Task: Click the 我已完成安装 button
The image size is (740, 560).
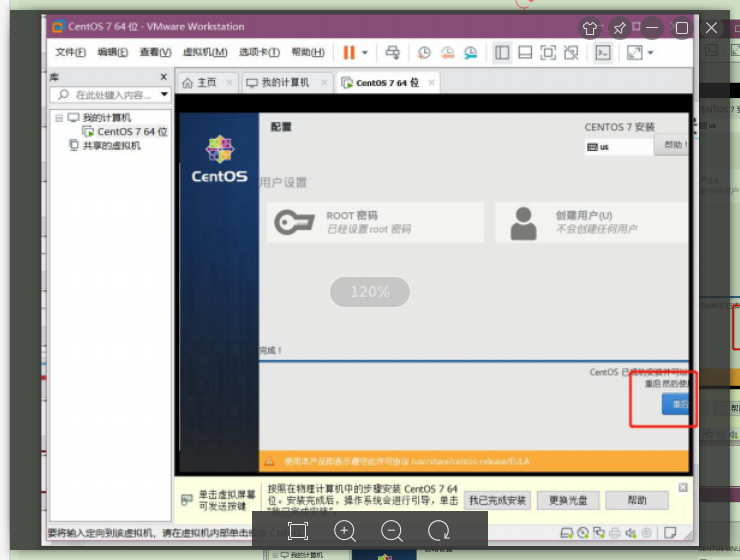Action: 497,500
